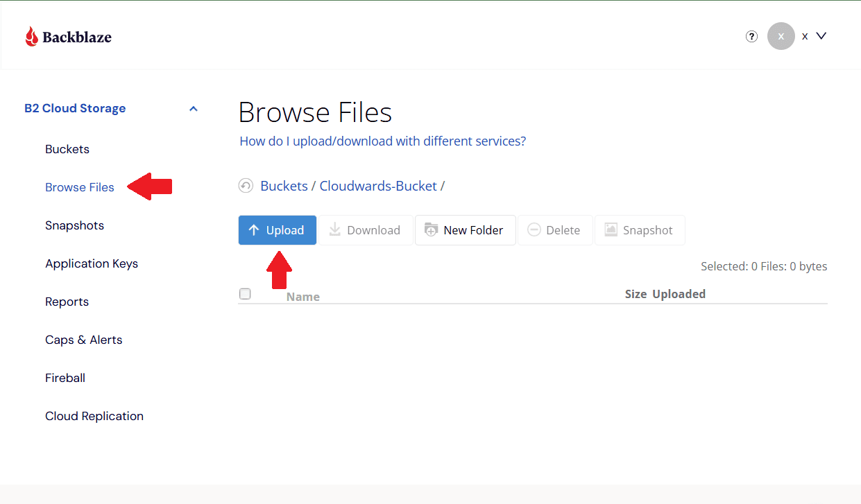This screenshot has width=861, height=504.
Task: Sort by the Uploaded column header
Action: [679, 294]
